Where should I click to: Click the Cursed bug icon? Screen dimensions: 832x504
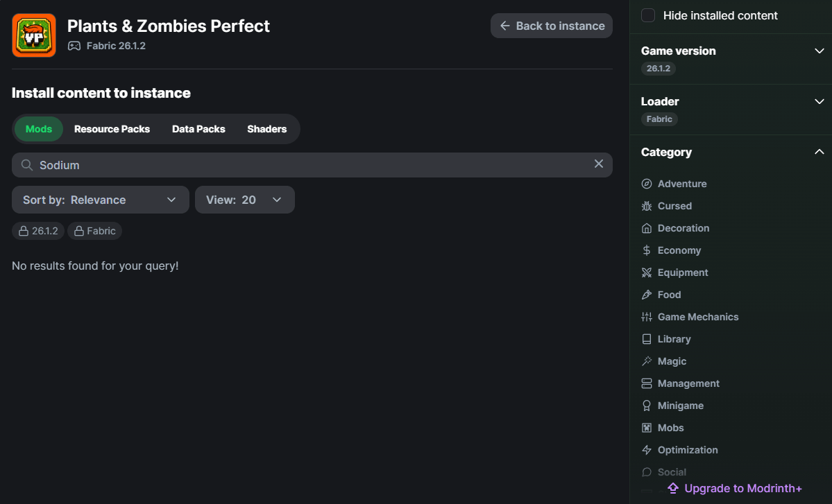click(647, 206)
